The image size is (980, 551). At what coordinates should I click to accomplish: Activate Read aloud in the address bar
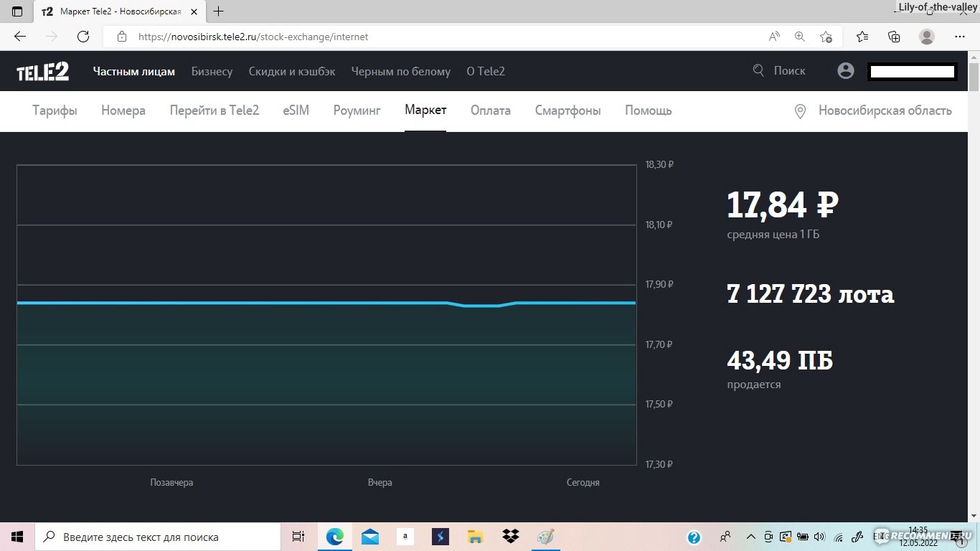coord(774,37)
